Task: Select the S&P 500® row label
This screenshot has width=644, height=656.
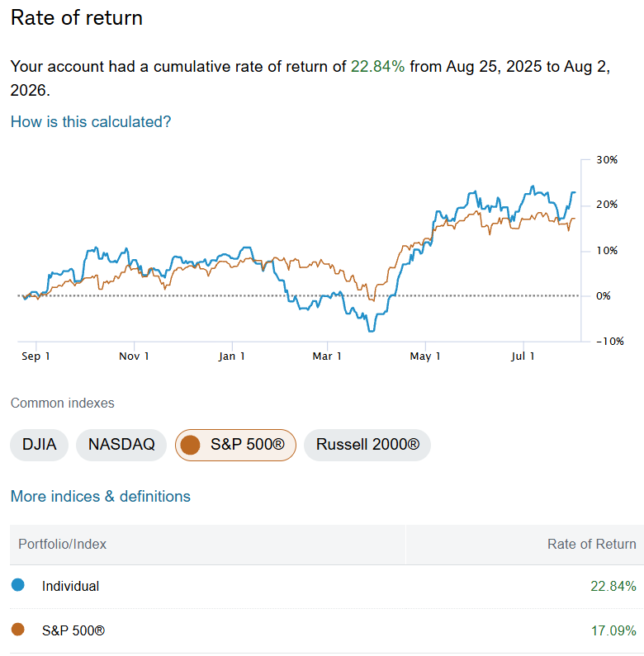Action: pos(73,630)
